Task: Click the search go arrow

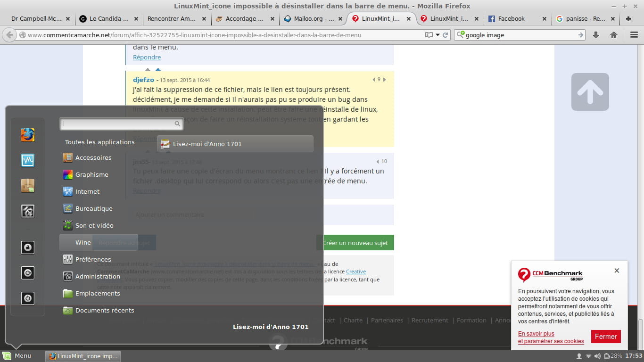Action: pyautogui.click(x=581, y=35)
